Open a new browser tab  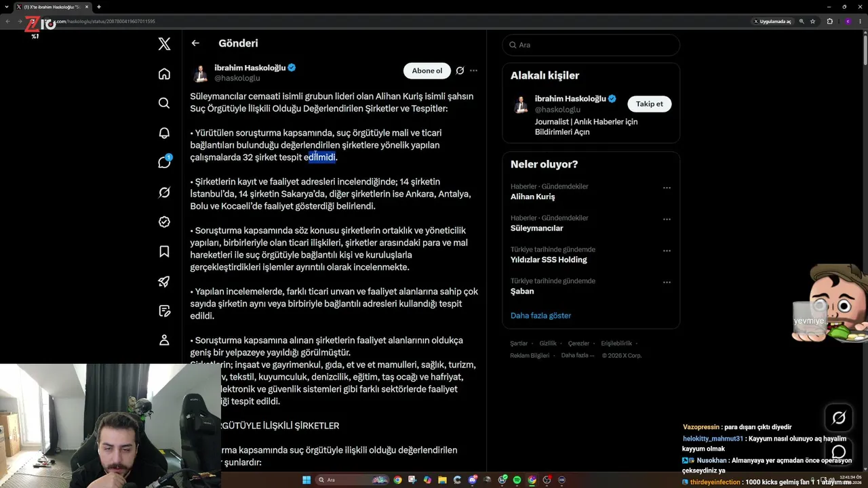[x=99, y=7]
